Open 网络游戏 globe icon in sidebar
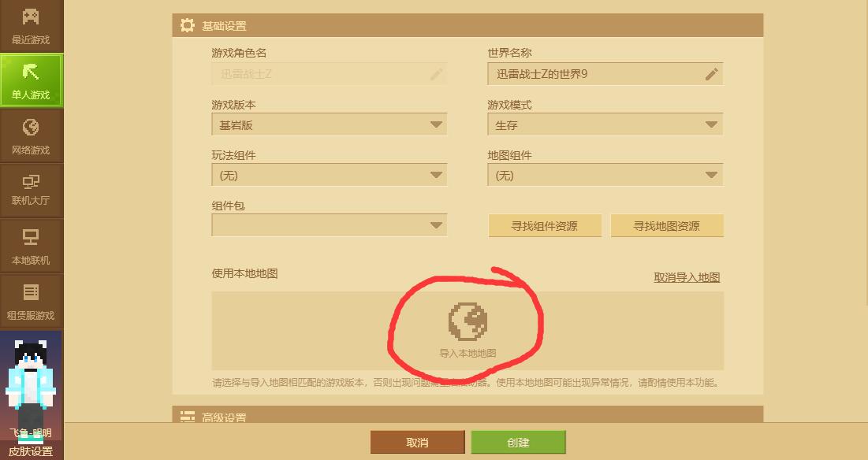This screenshot has height=460, width=868. click(x=31, y=127)
